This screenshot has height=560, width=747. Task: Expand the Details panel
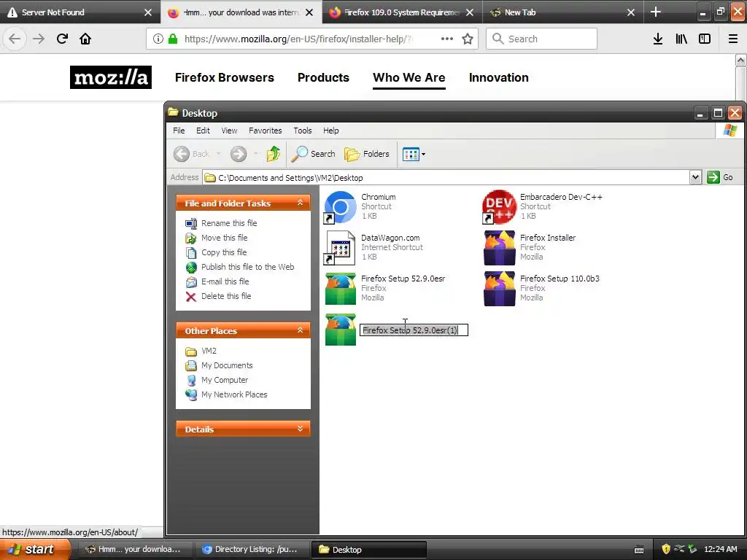click(300, 429)
